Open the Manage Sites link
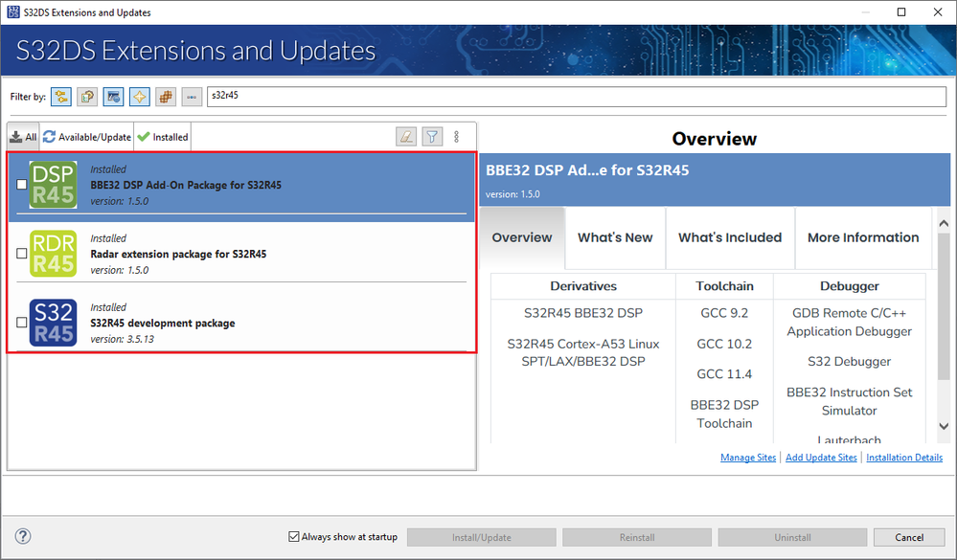 [x=748, y=458]
